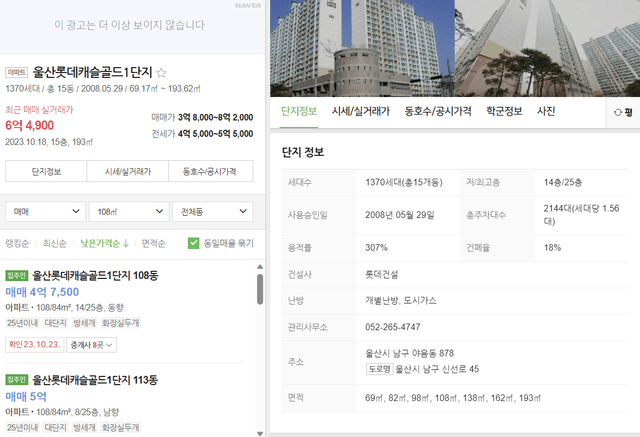640x437 pixels.
Task: Switch to the 시세/실거래가 tab on right panel
Action: pos(361,111)
